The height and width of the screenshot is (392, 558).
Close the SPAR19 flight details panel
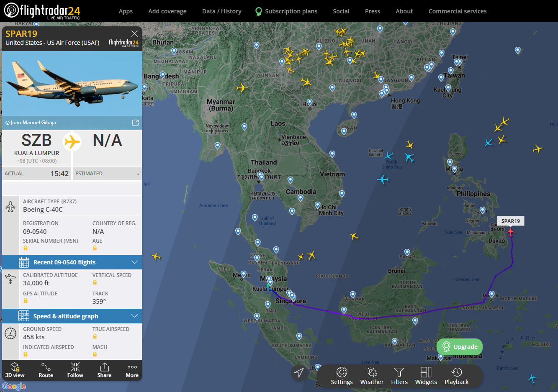134,33
